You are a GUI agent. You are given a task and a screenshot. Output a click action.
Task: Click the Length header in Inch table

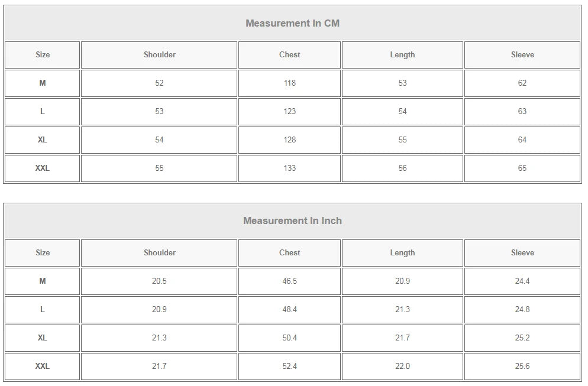pyautogui.click(x=402, y=253)
